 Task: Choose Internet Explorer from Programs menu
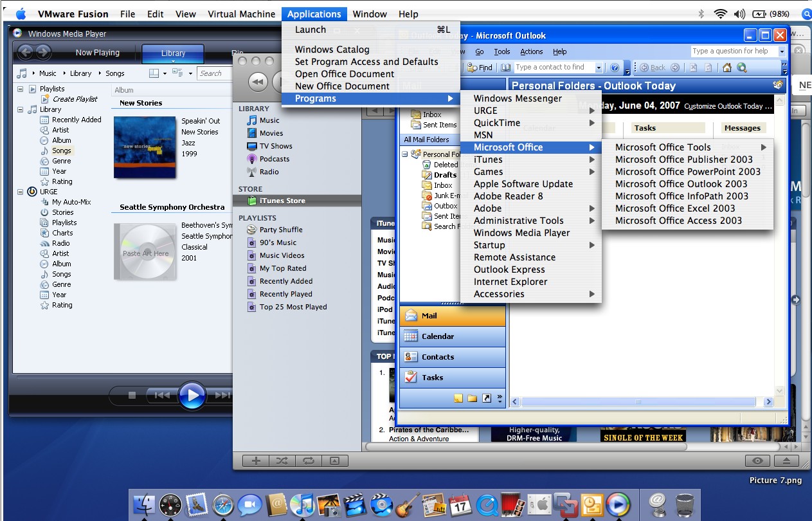pos(531,282)
